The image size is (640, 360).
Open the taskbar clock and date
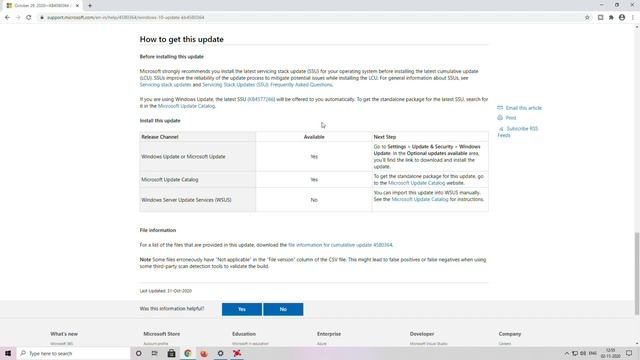(611, 353)
